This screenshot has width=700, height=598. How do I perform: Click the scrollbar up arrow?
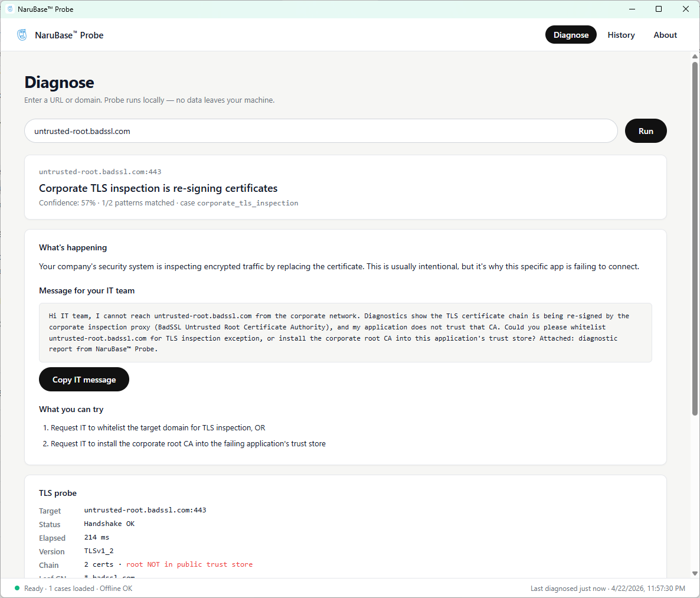pos(695,56)
